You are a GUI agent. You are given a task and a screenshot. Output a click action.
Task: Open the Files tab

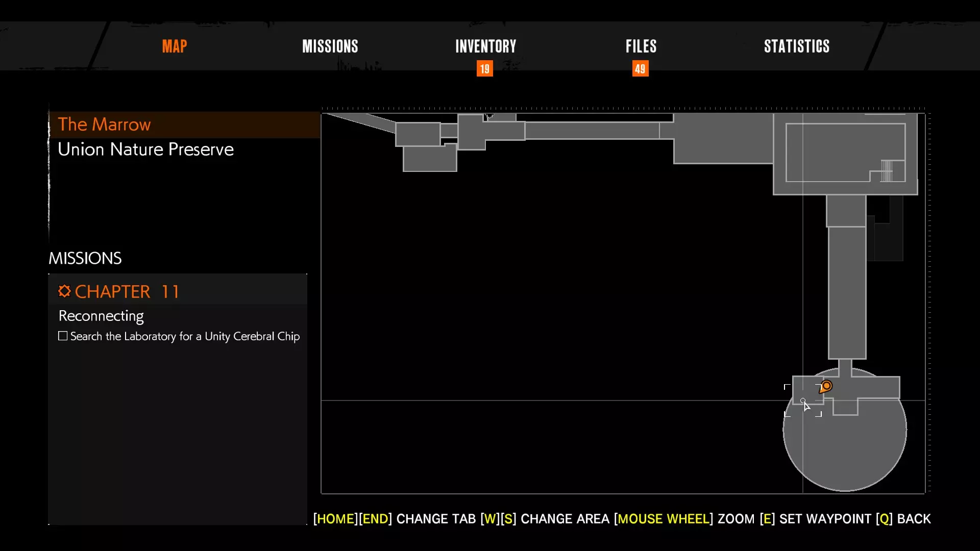point(641,46)
